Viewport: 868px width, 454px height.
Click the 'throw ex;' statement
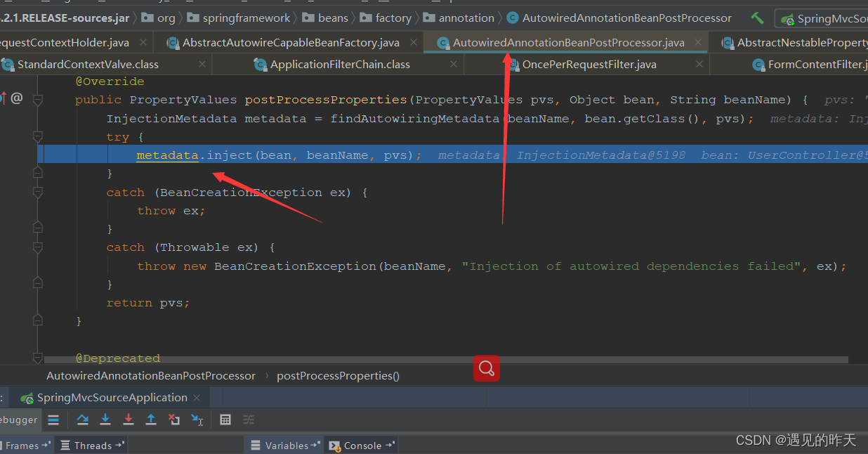[171, 211]
